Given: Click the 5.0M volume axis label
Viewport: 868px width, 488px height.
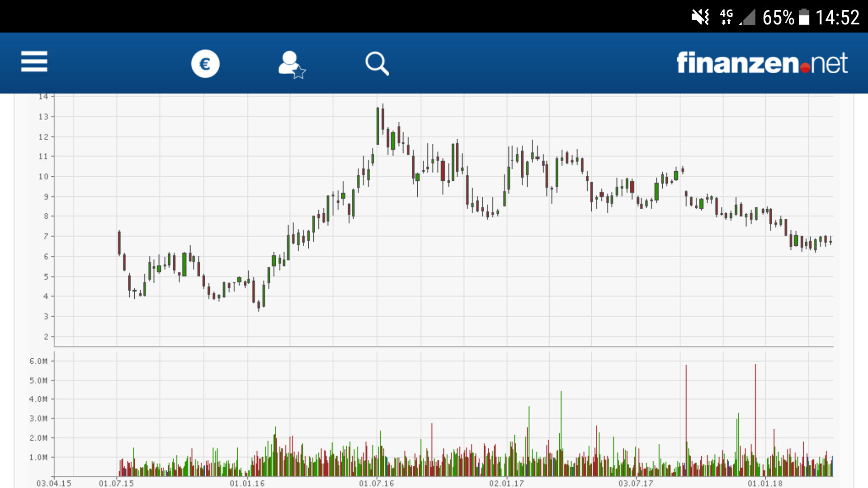Looking at the screenshot, I should point(38,380).
